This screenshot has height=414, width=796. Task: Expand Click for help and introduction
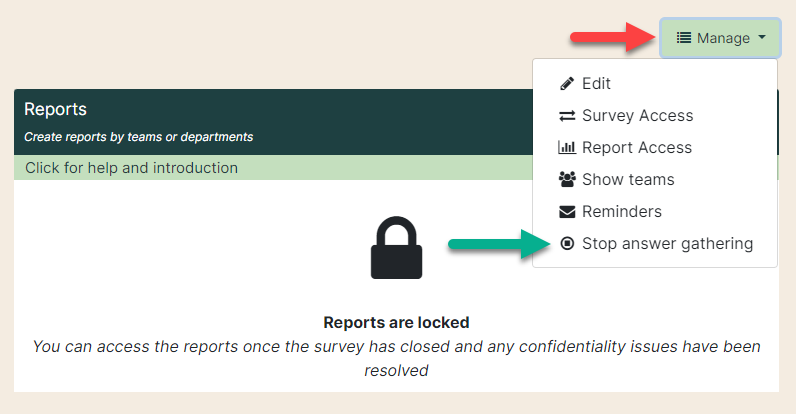point(131,168)
